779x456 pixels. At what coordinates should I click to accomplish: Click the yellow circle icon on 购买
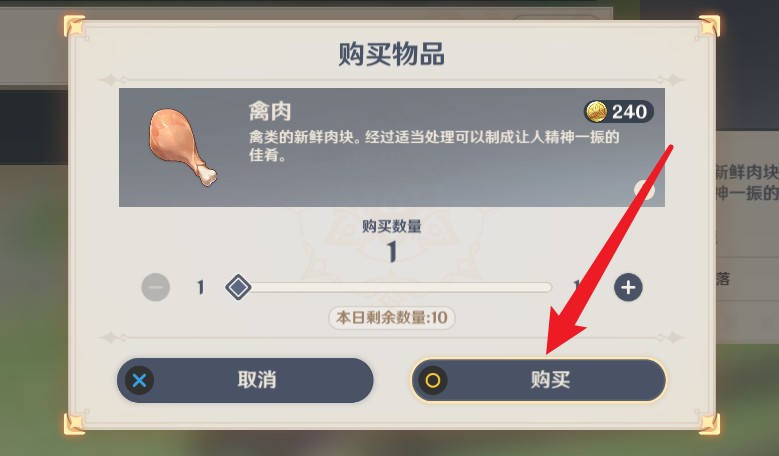[x=433, y=380]
